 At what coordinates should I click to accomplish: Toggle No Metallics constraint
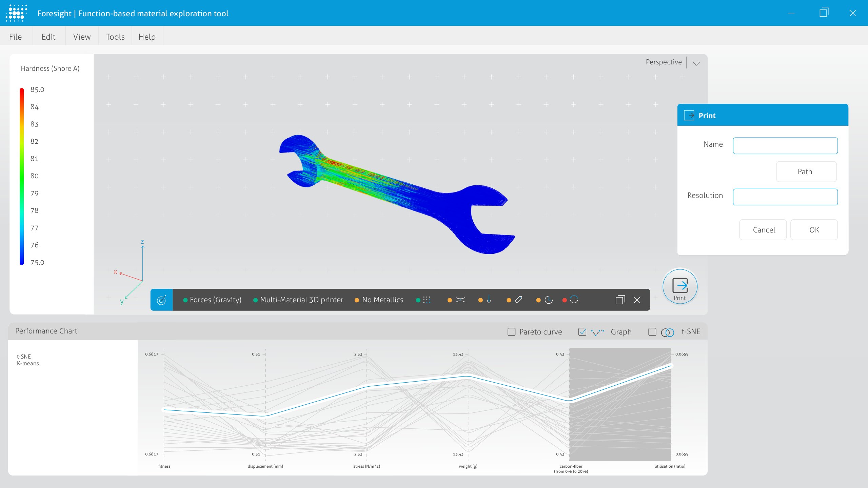(x=379, y=300)
